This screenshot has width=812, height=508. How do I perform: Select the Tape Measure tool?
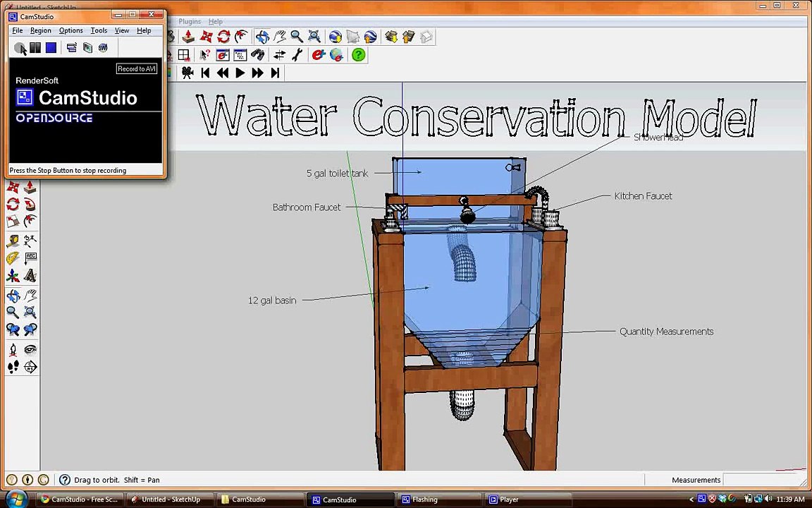(13, 241)
